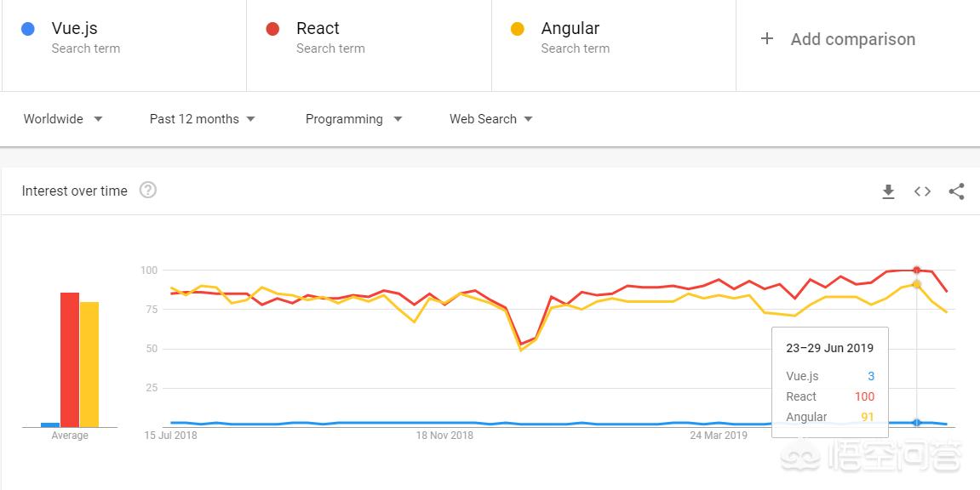Click the red React color dot
This screenshot has height=490, width=980.
pos(272,29)
